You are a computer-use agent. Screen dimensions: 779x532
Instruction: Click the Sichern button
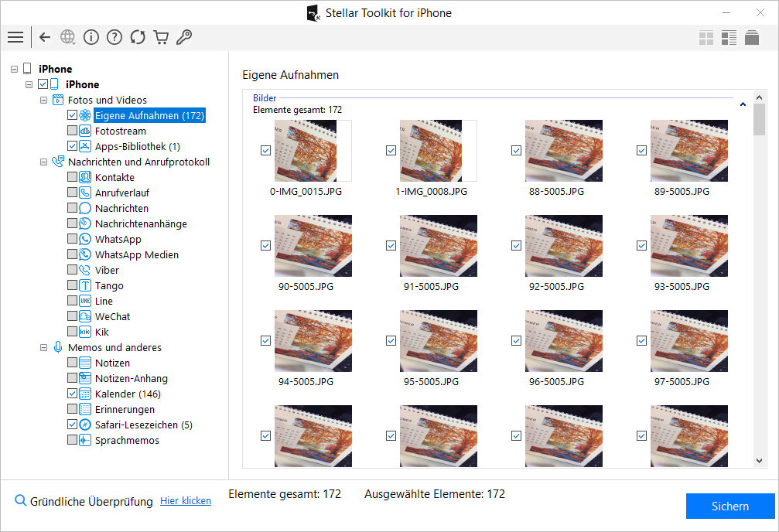point(729,506)
